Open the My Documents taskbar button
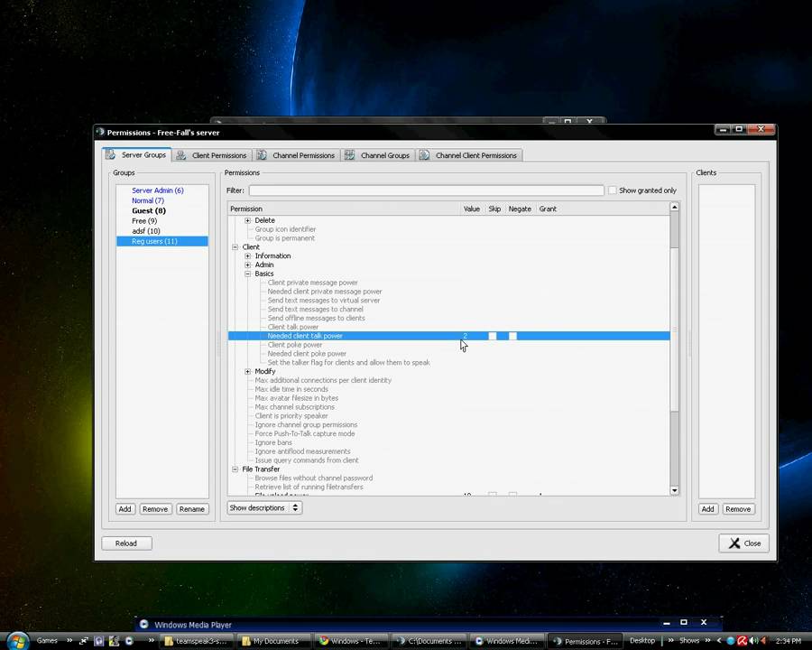The image size is (812, 650). [x=272, y=641]
